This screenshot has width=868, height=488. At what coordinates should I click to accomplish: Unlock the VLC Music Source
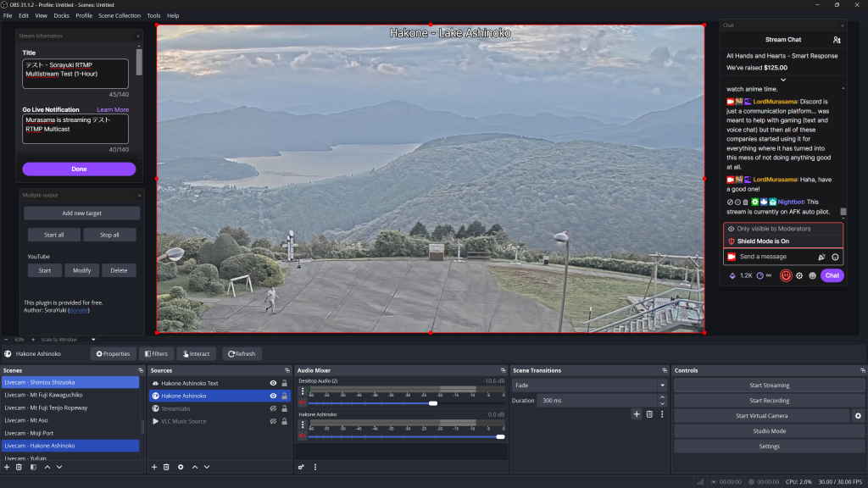[284, 421]
